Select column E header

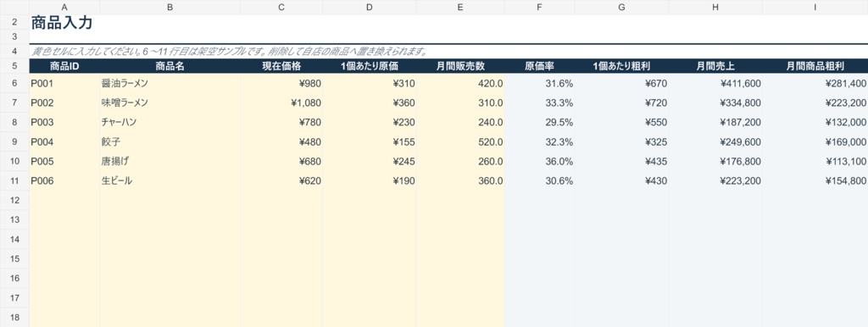tap(460, 7)
